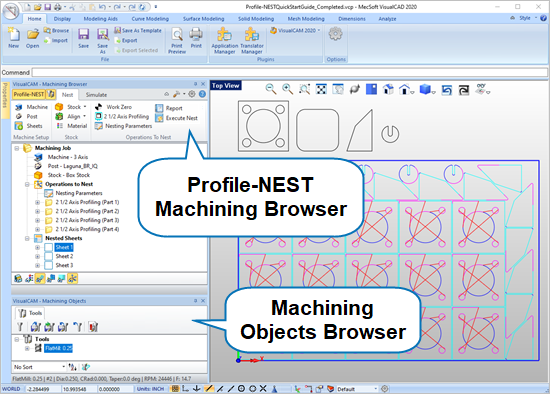Image resolution: width=550 pixels, height=394 pixels.
Task: Click 2 1/2 Axis Profiling operation
Action: point(122,116)
